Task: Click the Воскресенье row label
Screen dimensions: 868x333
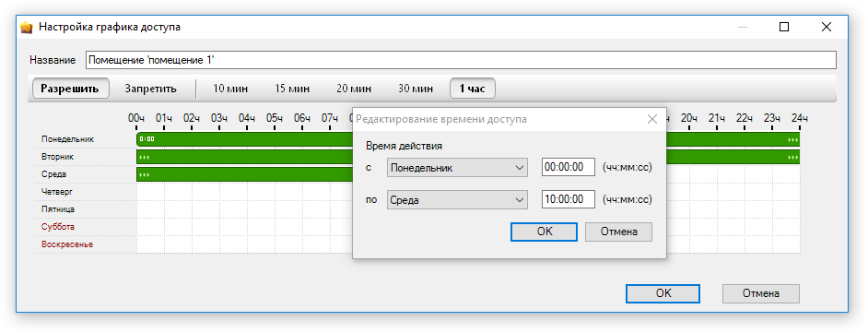Action: (x=67, y=244)
